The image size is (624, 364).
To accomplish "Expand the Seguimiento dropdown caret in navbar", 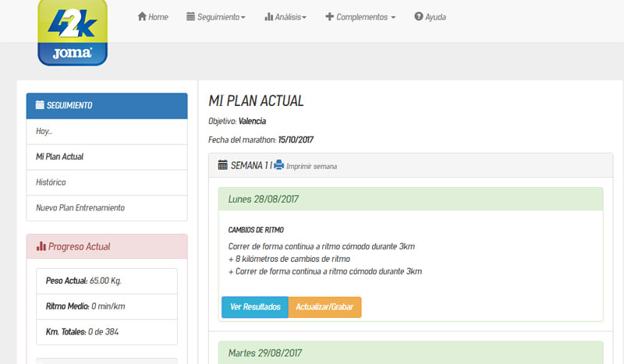I will point(243,17).
